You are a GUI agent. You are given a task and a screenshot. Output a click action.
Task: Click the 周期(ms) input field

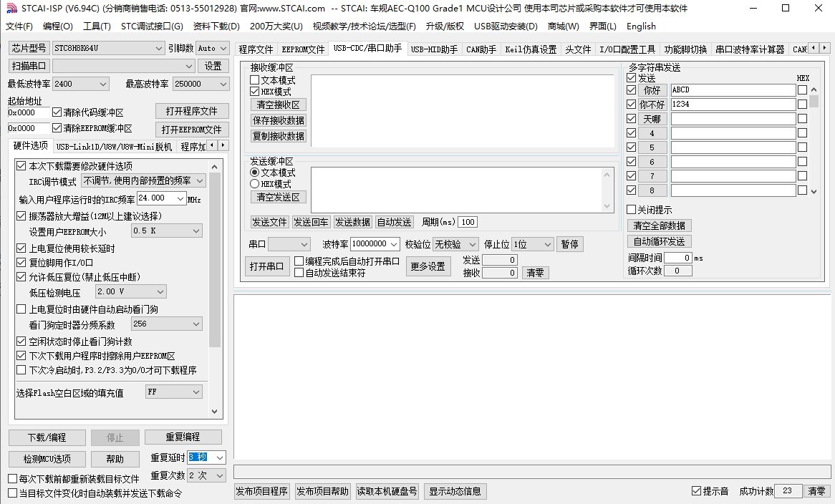pos(468,222)
